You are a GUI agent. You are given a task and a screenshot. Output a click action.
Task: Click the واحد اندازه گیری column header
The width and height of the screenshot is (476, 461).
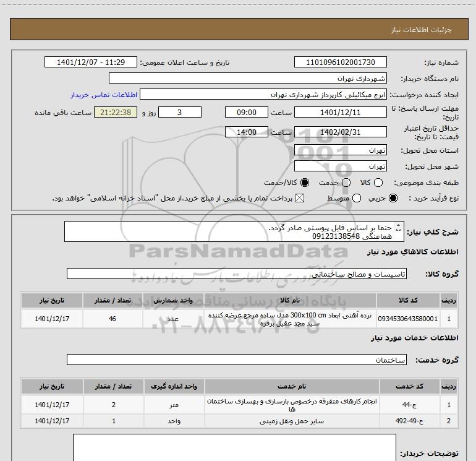(x=174, y=386)
